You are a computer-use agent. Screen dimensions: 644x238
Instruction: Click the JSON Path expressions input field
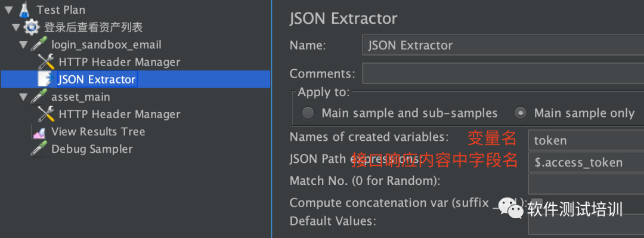click(586, 162)
